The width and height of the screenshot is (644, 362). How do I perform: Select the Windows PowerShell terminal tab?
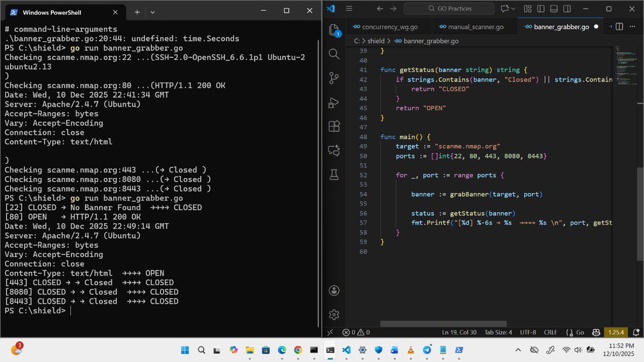(x=64, y=12)
